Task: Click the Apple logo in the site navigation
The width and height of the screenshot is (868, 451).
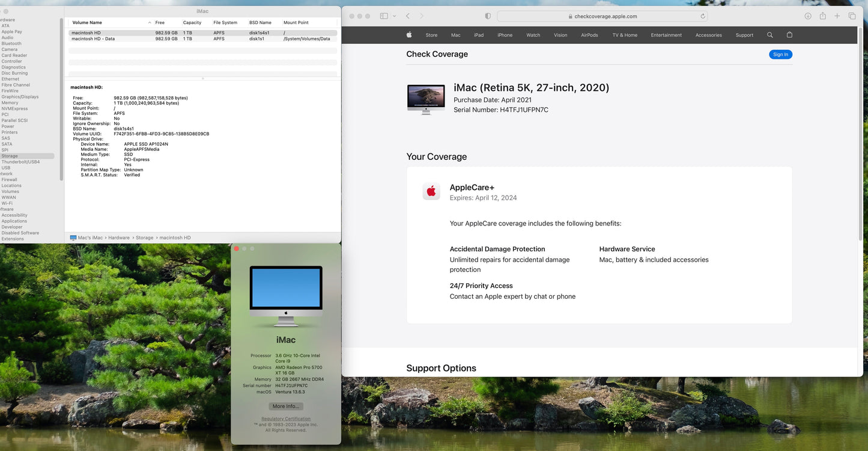Action: coord(408,35)
